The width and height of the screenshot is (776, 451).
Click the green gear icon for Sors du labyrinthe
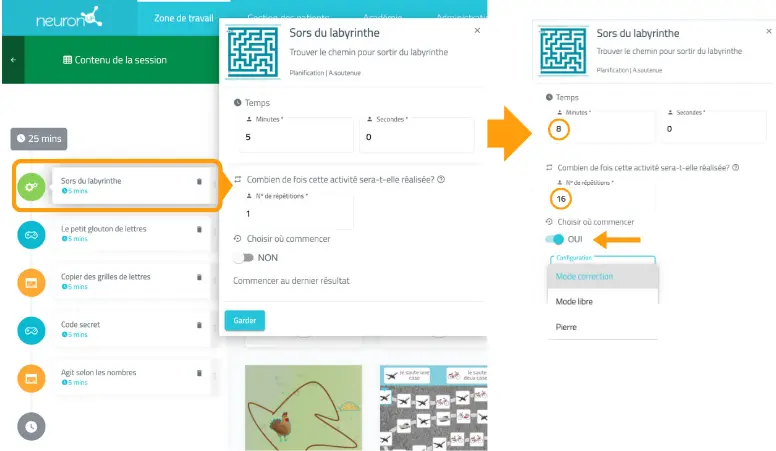tap(31, 187)
